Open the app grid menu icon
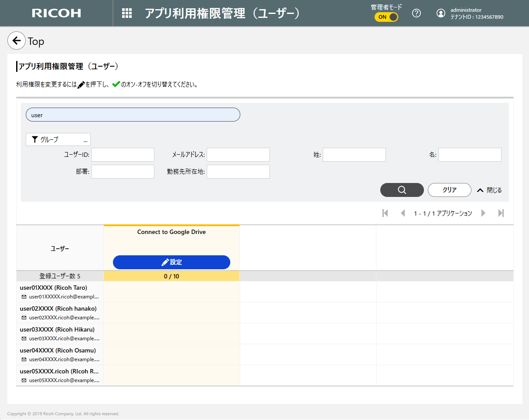Viewport: 529px width, 420px height. [x=127, y=13]
